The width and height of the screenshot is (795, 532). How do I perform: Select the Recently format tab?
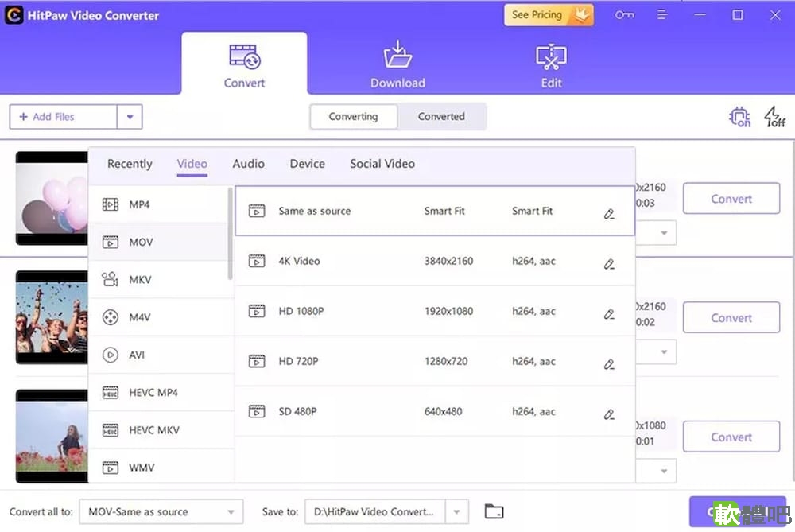click(130, 164)
